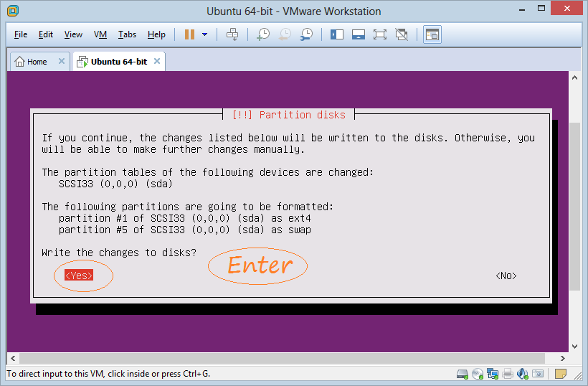Choose <No> to cancel writing changes
This screenshot has width=588, height=386.
[506, 276]
